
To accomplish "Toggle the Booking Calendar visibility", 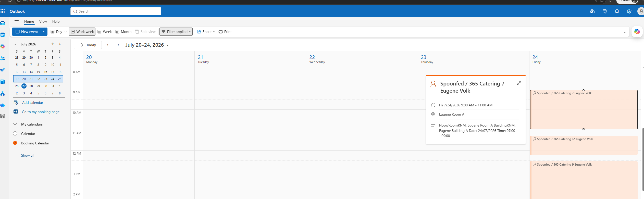I will (15, 143).
